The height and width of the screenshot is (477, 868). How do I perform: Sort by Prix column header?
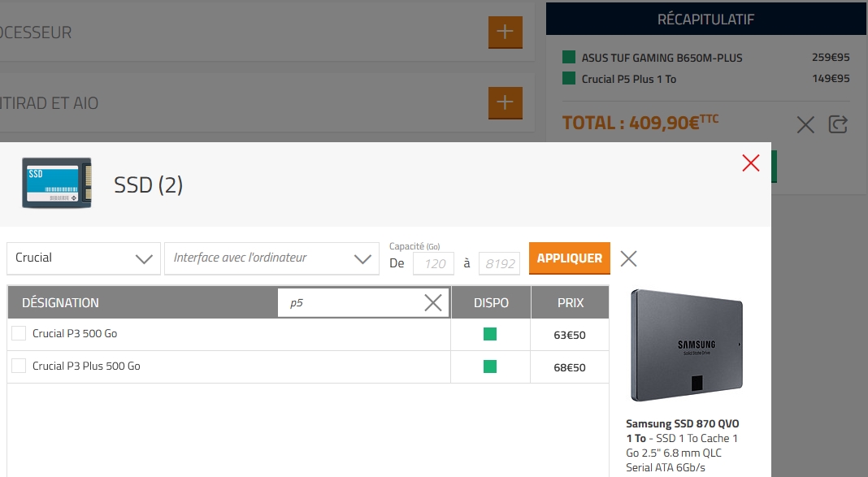571,302
